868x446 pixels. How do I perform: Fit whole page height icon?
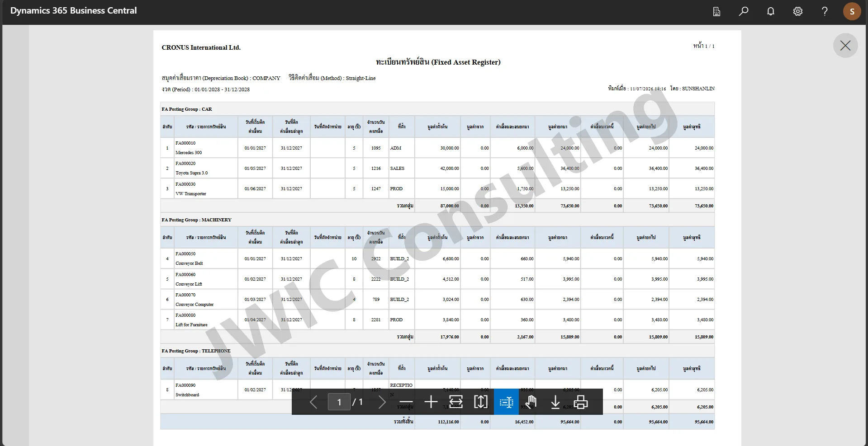pyautogui.click(x=481, y=402)
